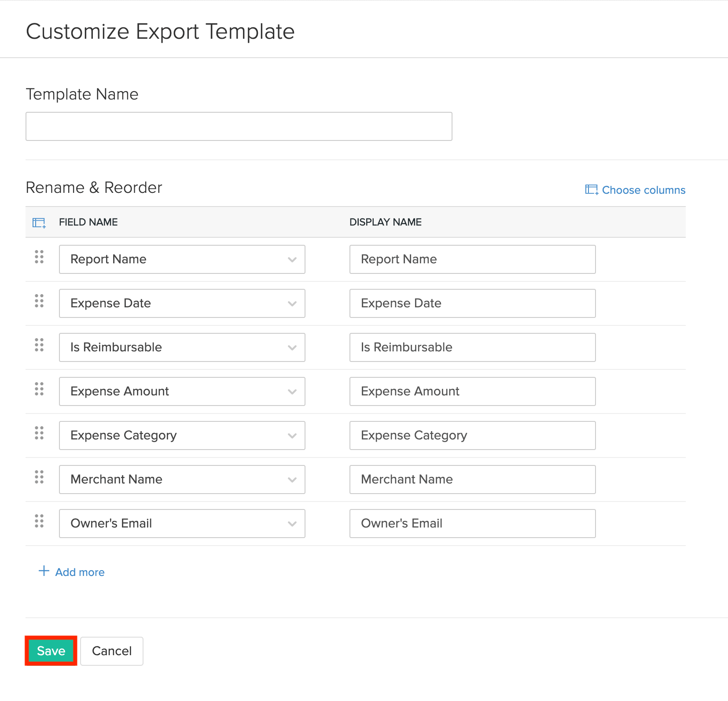Screen dimensions: 728x701
Task: Save the export template
Action: (x=51, y=651)
